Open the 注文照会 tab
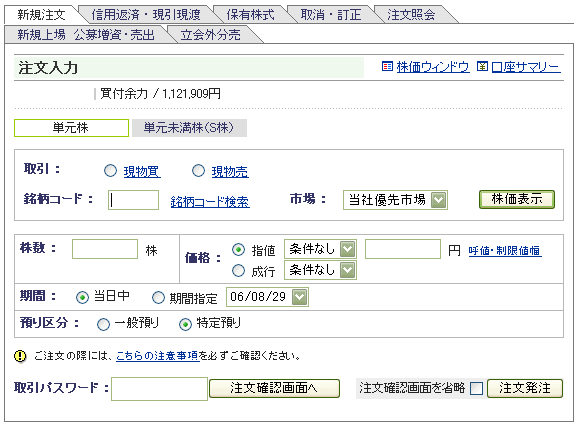578x426 pixels. [411, 15]
